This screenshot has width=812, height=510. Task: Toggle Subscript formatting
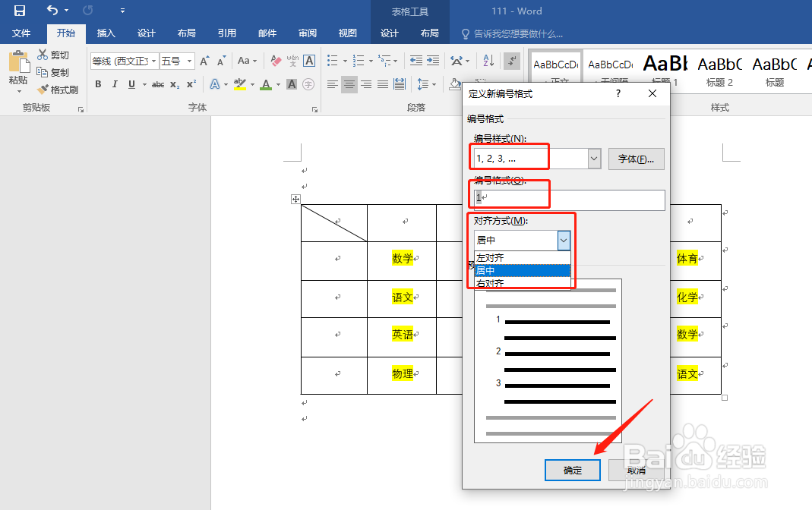click(175, 83)
